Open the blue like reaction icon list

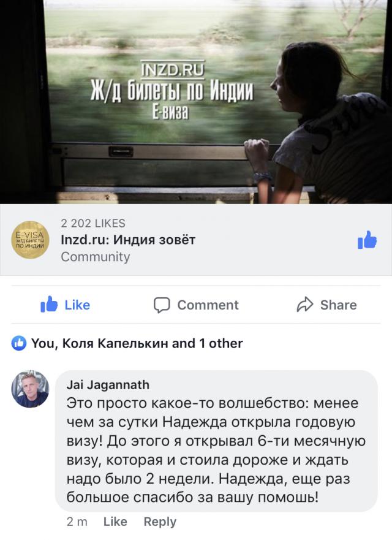18,343
